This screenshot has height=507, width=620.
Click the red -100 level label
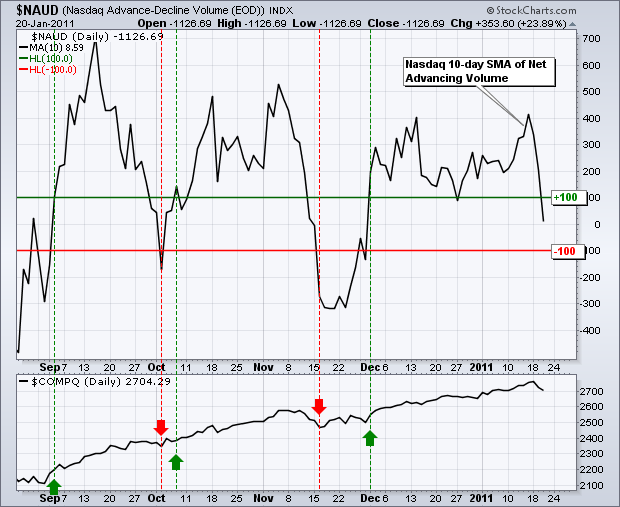pos(568,251)
